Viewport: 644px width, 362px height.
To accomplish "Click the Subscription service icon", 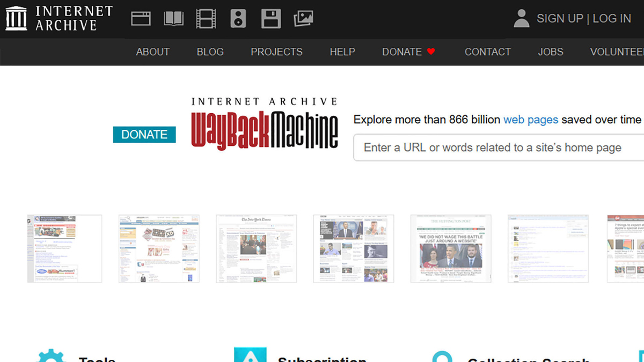I will click(x=250, y=354).
